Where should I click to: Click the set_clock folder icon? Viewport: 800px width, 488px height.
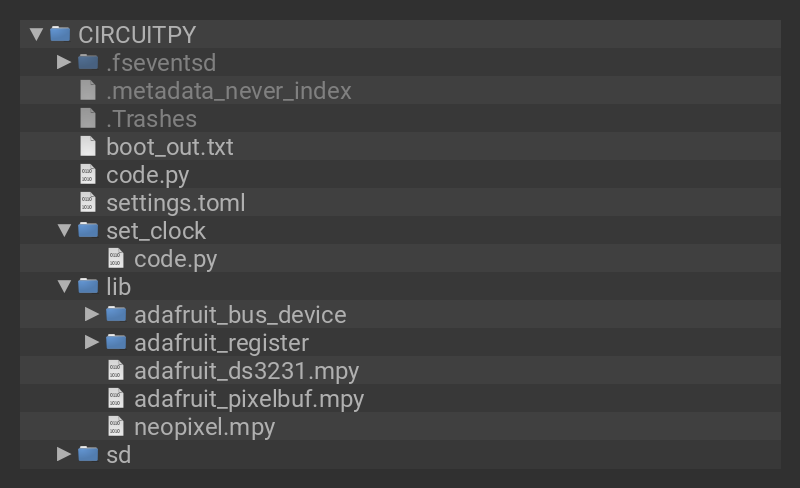tap(88, 230)
